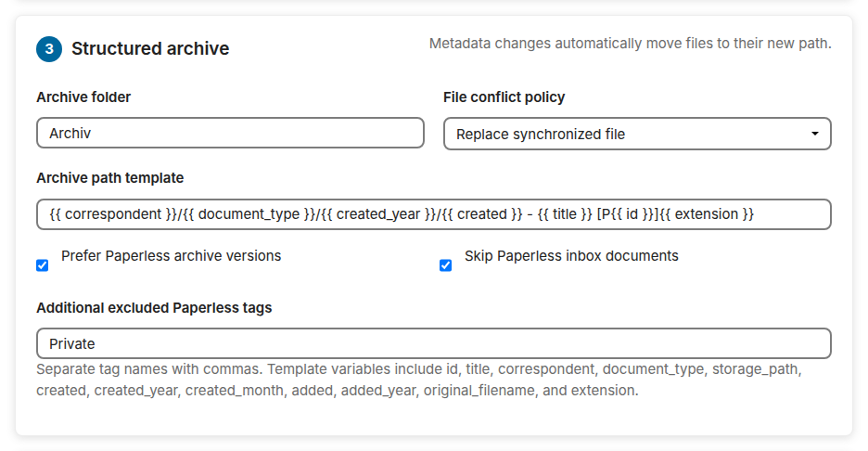
Task: Click the Archive path template field
Action: pos(434,214)
